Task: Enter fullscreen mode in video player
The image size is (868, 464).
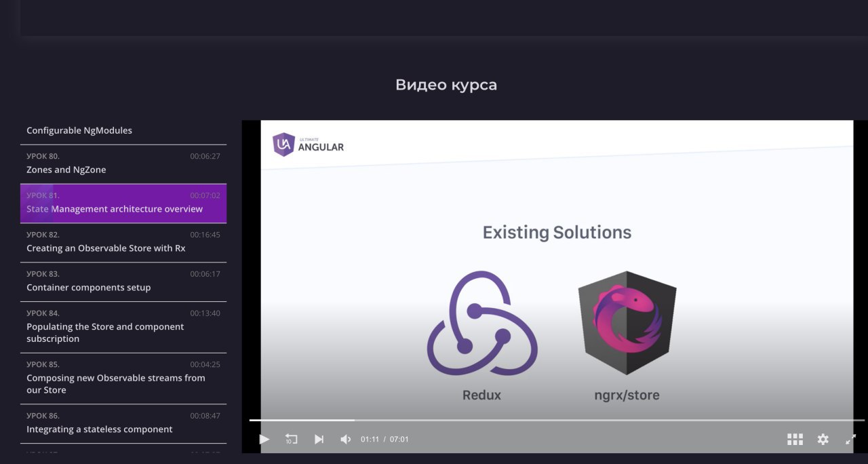Action: [850, 440]
